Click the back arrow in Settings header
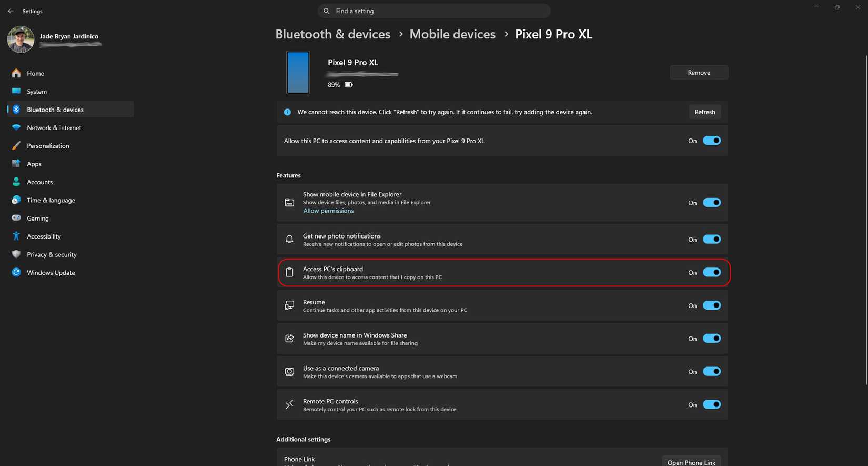The image size is (868, 466). point(11,11)
